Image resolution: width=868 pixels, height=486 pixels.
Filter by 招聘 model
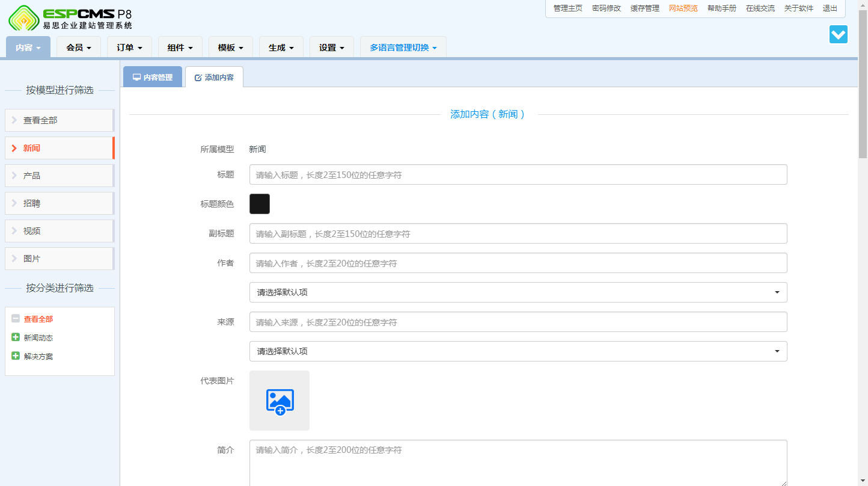pos(60,203)
